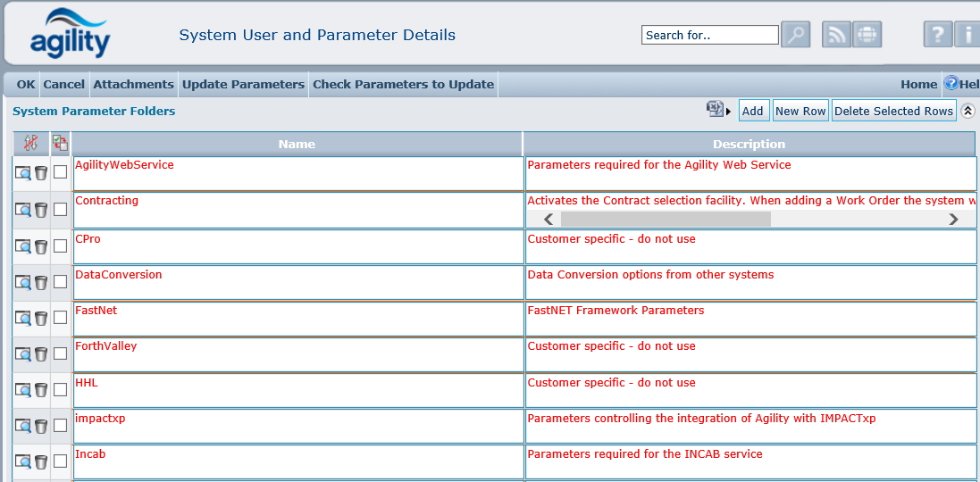Collapse the System Parameter Folders section
Viewport: 980px width, 482px height.
968,111
